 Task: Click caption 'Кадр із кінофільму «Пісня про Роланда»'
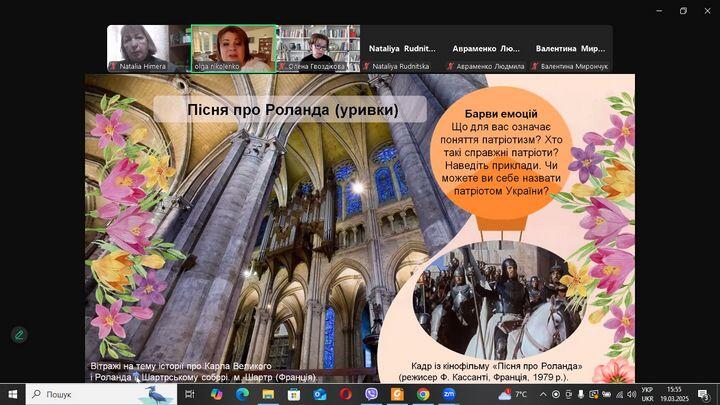pos(496,366)
